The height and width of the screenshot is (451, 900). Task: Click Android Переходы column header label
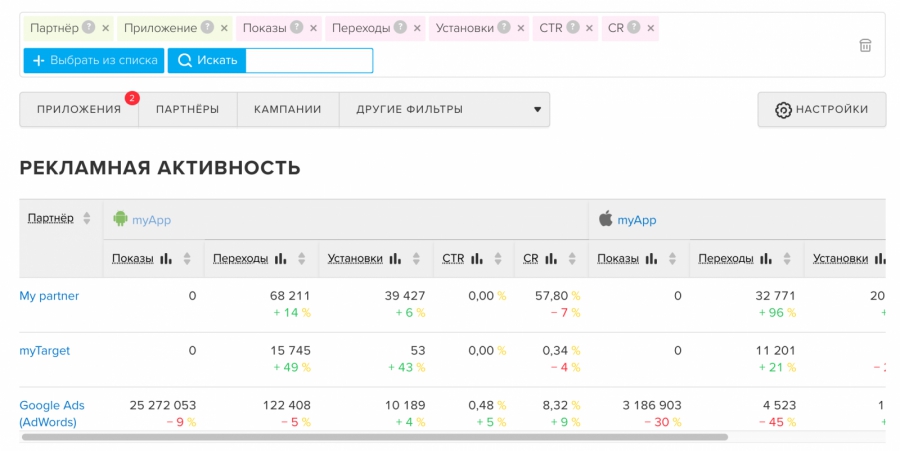tap(240, 259)
